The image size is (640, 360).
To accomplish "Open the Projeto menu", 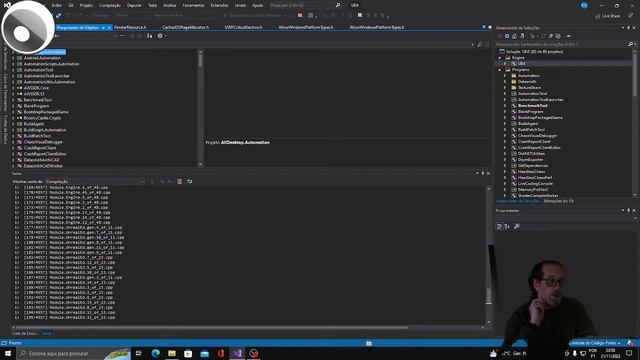I will click(x=86, y=5).
